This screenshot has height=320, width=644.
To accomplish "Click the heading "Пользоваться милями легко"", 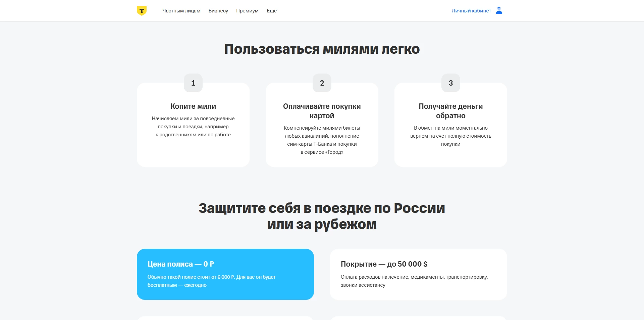I will coord(322,49).
